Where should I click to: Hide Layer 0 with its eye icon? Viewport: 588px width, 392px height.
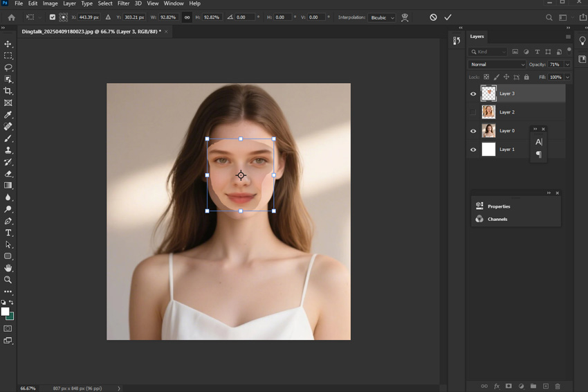tap(473, 131)
